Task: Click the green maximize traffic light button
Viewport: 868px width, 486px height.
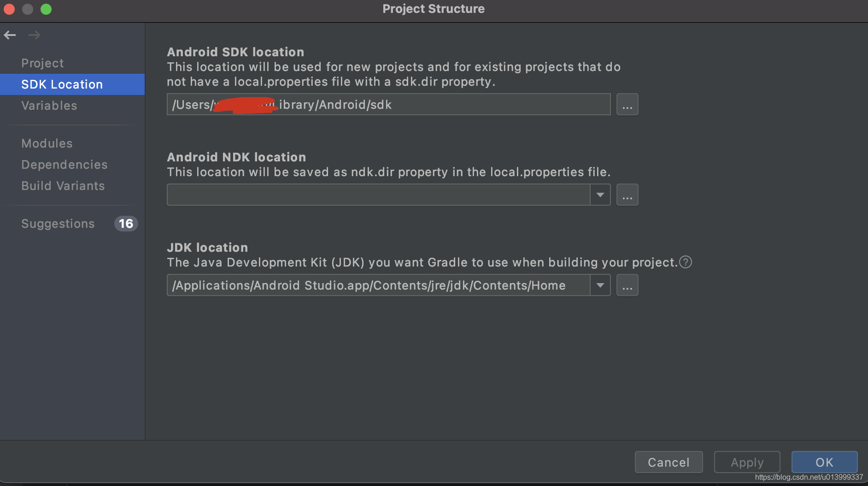Action: point(46,9)
